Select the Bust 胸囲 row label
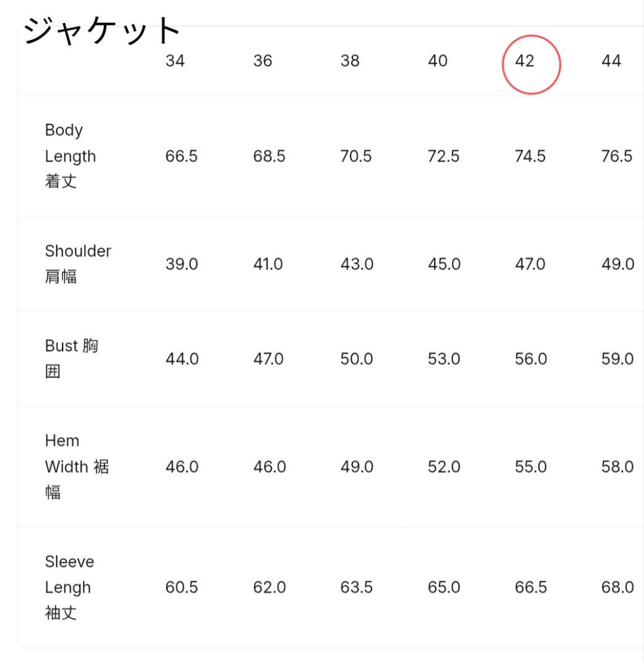The height and width of the screenshot is (663, 644). (72, 359)
